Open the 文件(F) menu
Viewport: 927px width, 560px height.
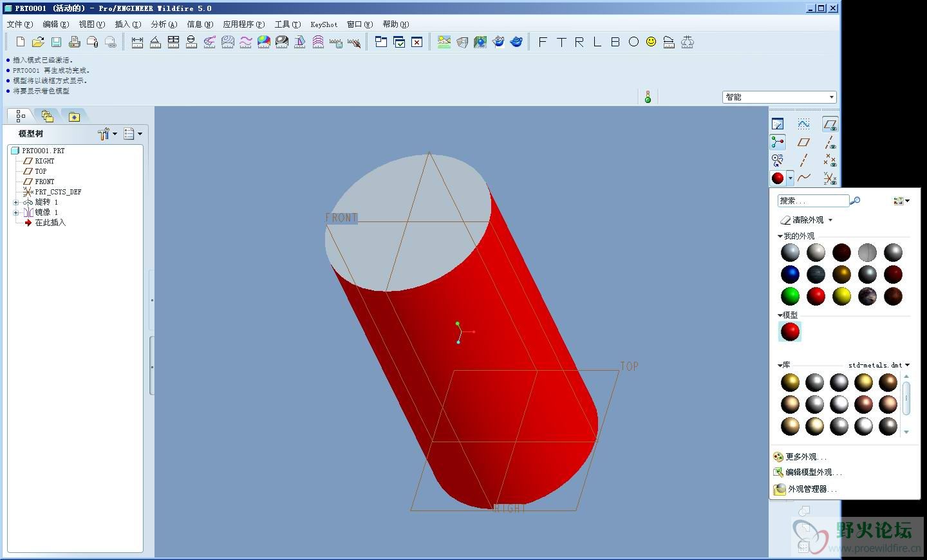click(x=19, y=24)
